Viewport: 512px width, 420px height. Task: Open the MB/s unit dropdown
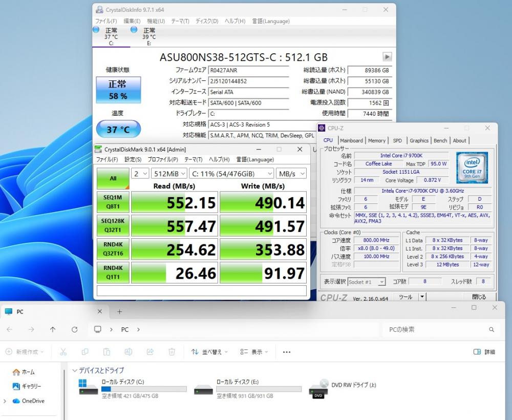pos(291,174)
